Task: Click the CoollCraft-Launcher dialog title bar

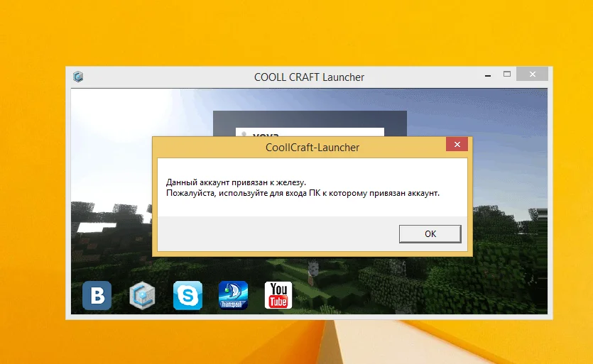Action: [312, 148]
